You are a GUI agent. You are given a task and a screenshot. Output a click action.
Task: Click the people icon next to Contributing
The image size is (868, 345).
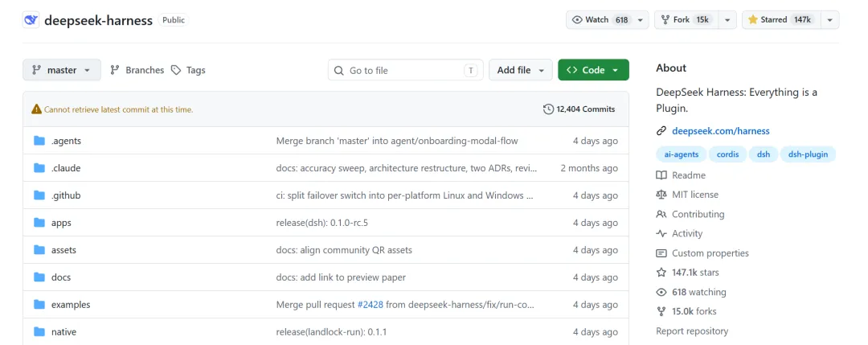point(661,214)
